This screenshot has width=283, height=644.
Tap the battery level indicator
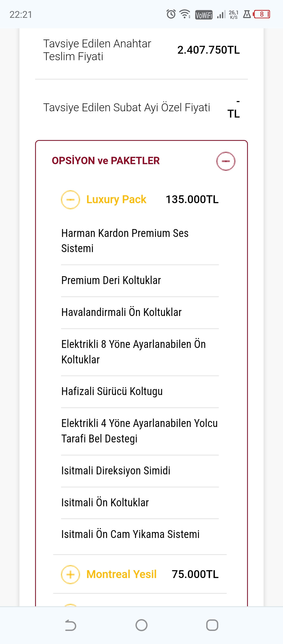(x=262, y=14)
